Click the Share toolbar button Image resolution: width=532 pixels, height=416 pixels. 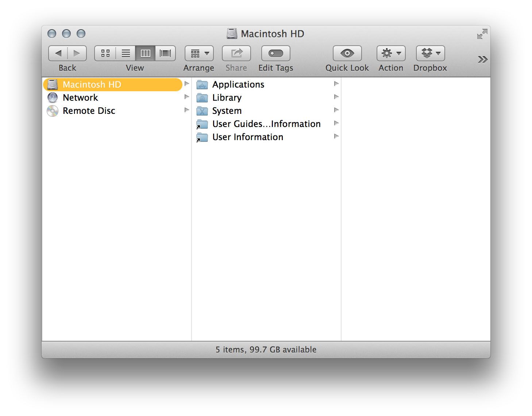pyautogui.click(x=236, y=53)
